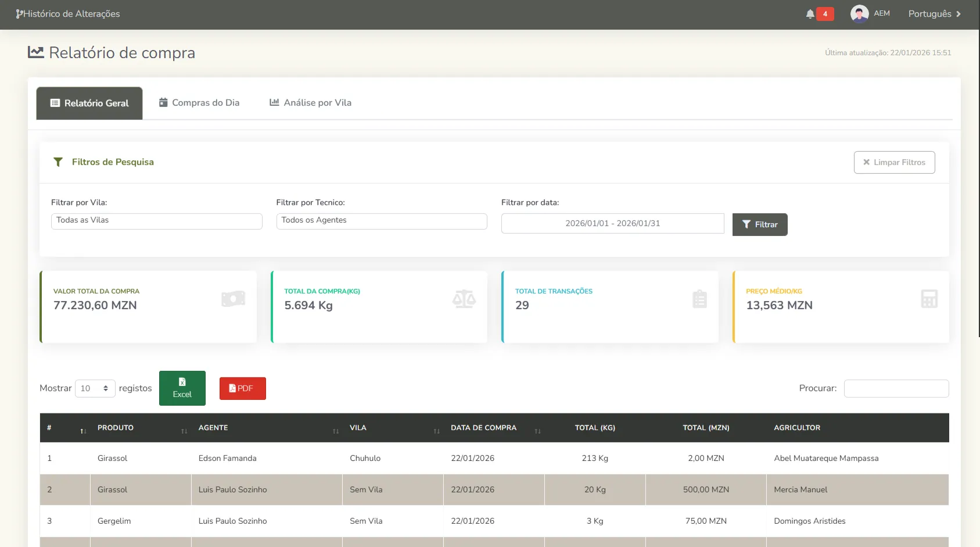Click the clipboard icon in transactions card

[x=699, y=299]
